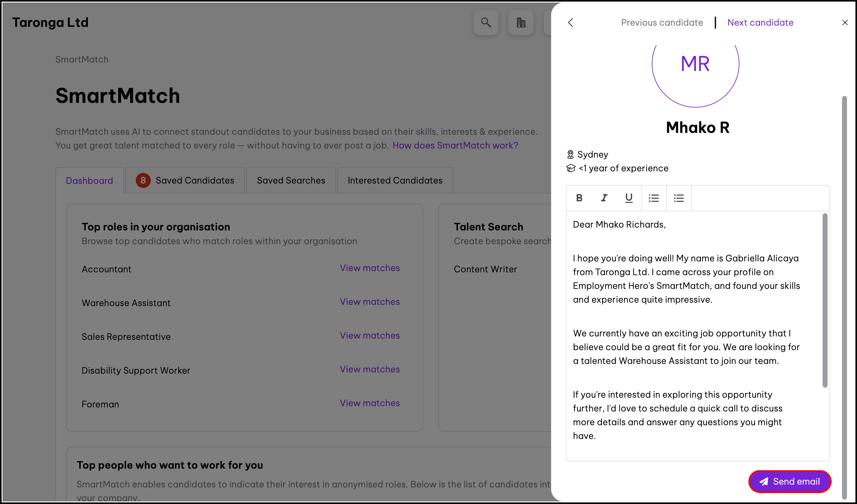Insert a bulleted list in email
Image resolution: width=857 pixels, height=504 pixels.
[x=679, y=198]
